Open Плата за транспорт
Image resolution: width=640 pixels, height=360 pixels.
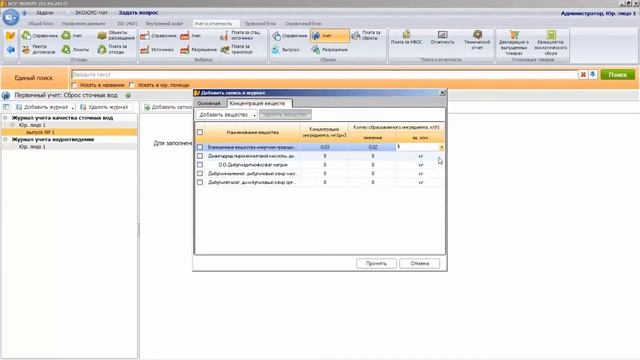(x=237, y=49)
